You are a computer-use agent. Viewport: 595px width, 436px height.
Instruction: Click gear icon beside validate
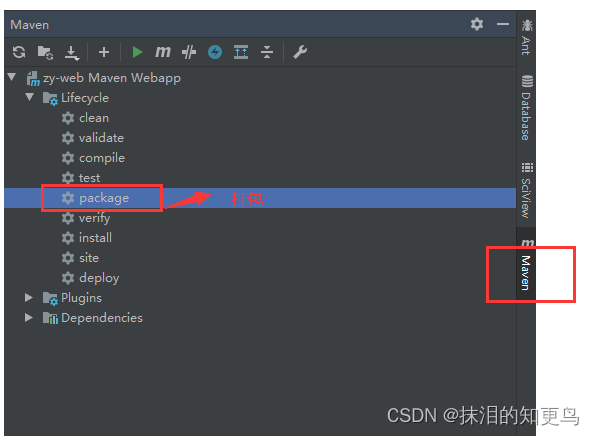[x=68, y=138]
